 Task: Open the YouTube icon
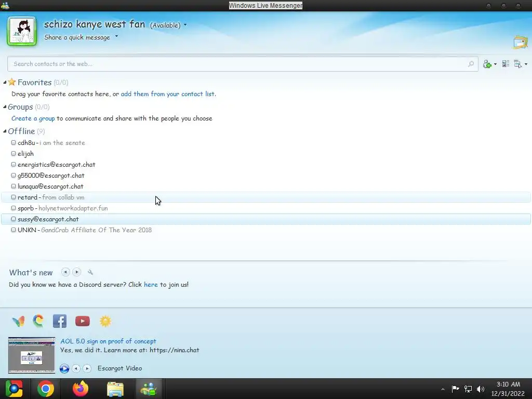83,321
